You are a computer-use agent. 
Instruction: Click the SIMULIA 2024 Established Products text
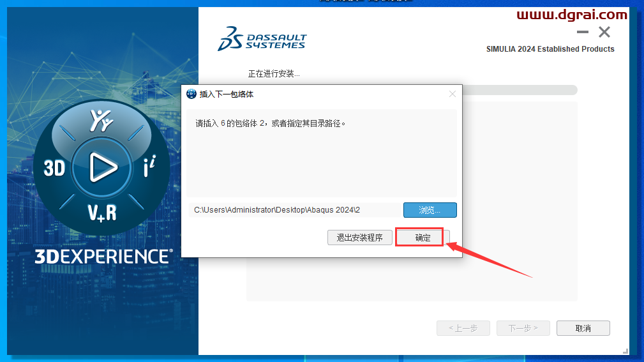point(550,49)
